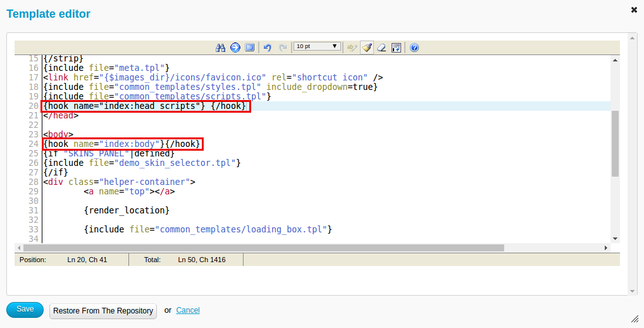Click the Template editor title
The width and height of the screenshot is (644, 328).
pyautogui.click(x=49, y=13)
